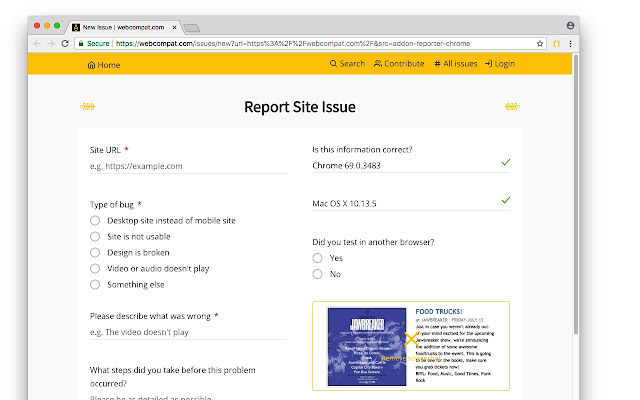Go back with the browser back arrow

tap(37, 43)
